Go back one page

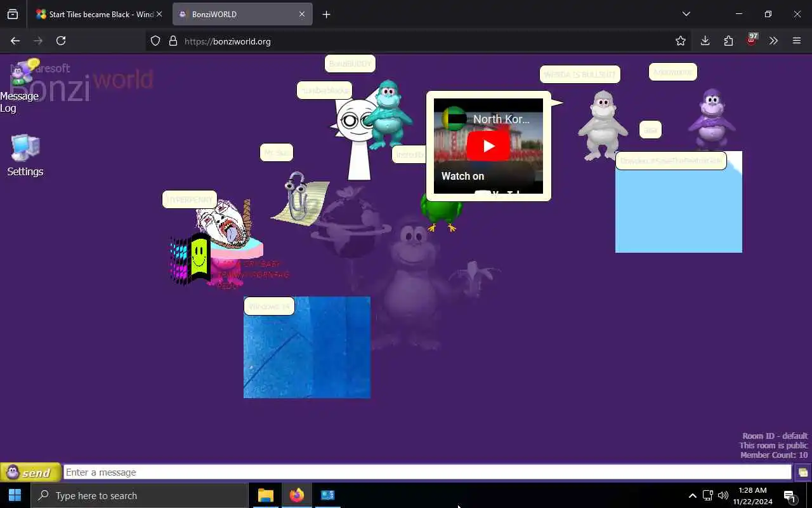pos(15,41)
